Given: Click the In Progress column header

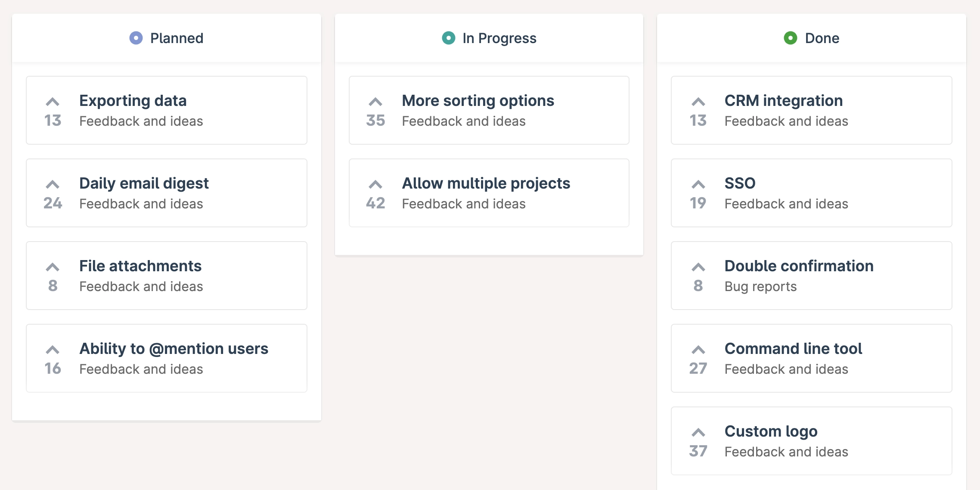Looking at the screenshot, I should 499,38.
